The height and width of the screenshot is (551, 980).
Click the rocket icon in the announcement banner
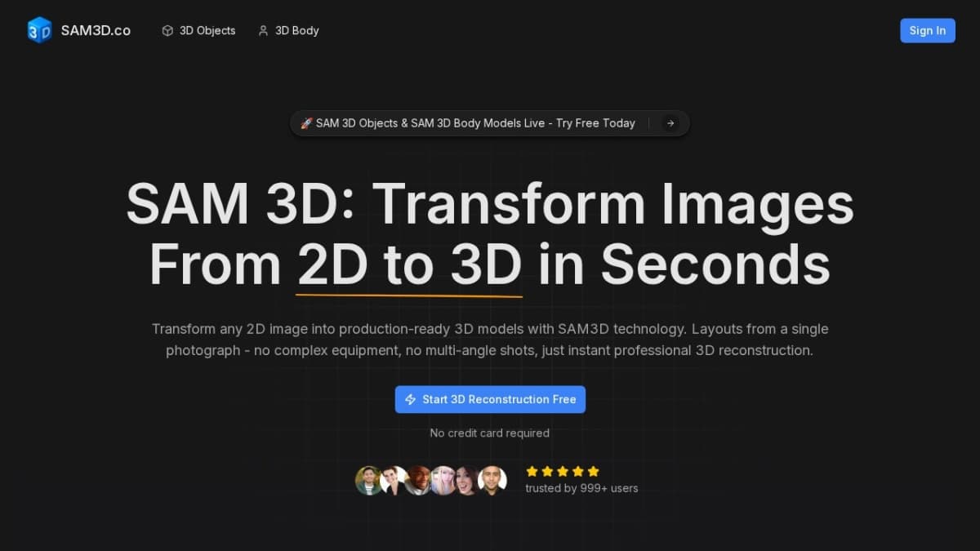click(x=307, y=123)
